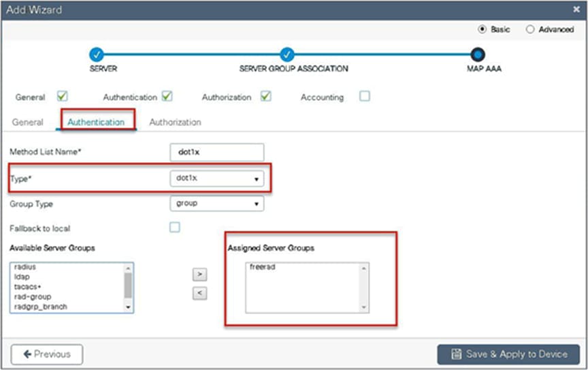Select radgrp_branch in Available Server Groups
This screenshot has height=370, width=588.
point(41,307)
